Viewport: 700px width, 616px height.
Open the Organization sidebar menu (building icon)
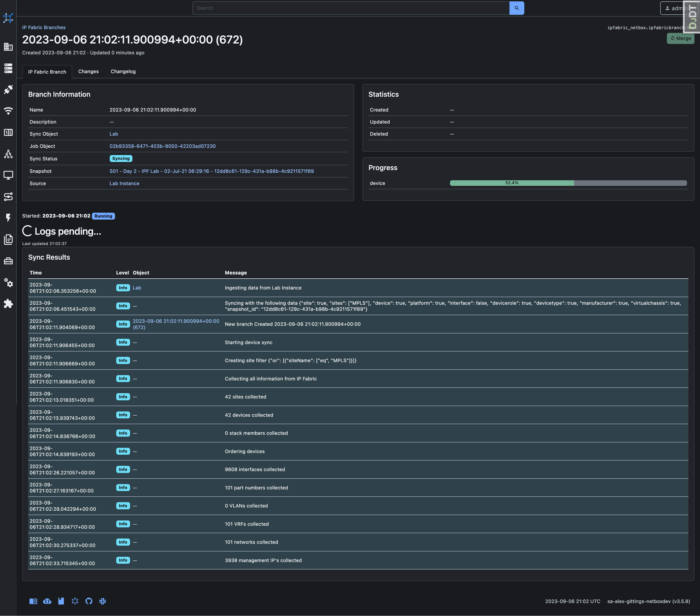point(8,47)
